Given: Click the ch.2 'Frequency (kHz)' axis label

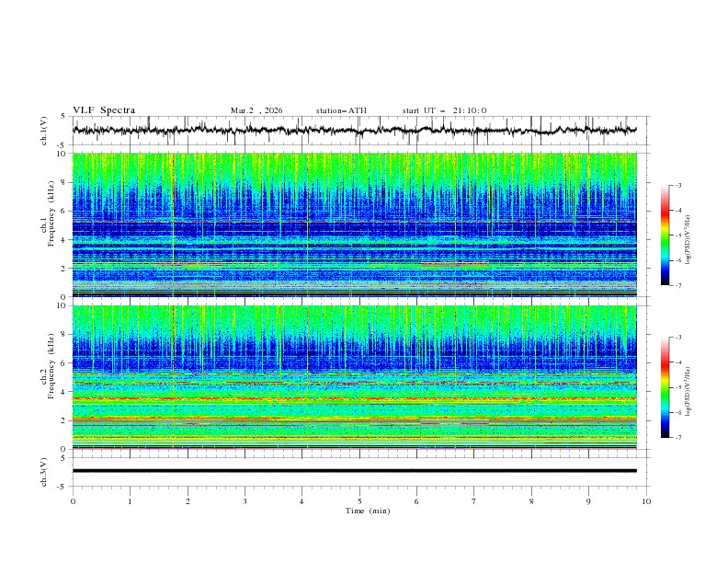Looking at the screenshot, I should coord(51,366).
